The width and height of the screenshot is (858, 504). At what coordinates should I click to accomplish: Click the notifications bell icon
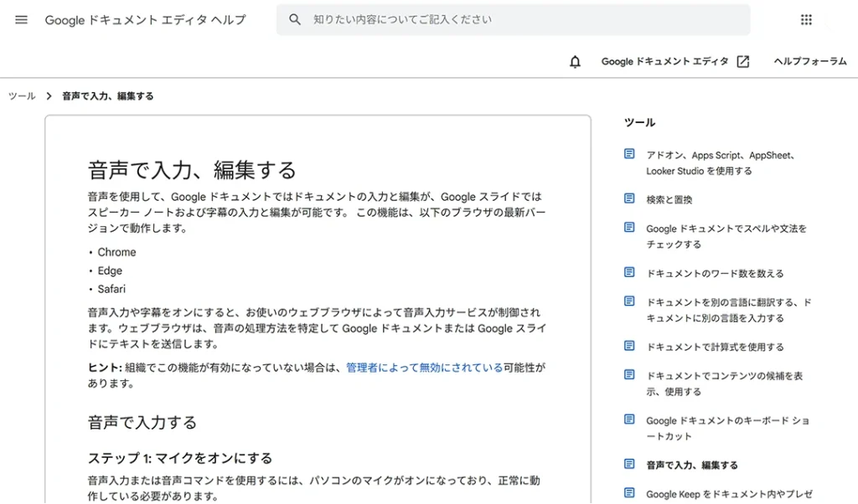[575, 61]
